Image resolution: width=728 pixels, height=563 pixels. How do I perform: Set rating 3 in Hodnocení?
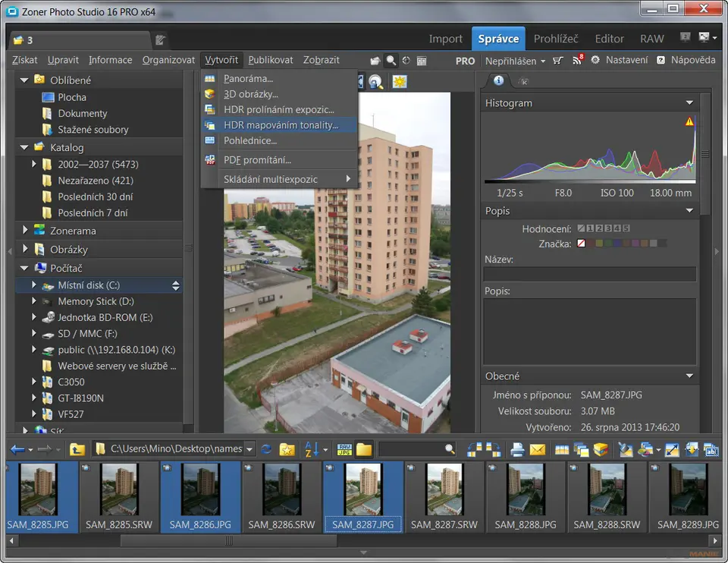tap(608, 228)
